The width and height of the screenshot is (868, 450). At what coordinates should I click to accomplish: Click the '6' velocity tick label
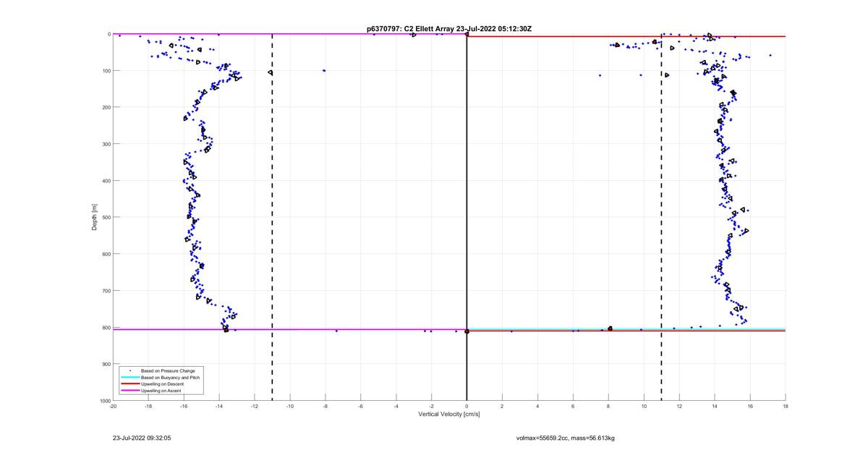(574, 406)
